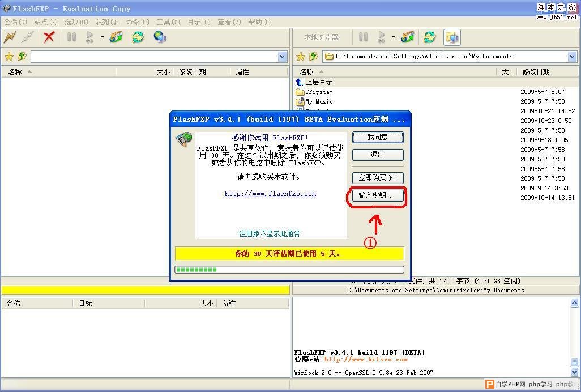This screenshot has height=392, width=581.
Task: Select the My Music folder
Action: pos(314,101)
